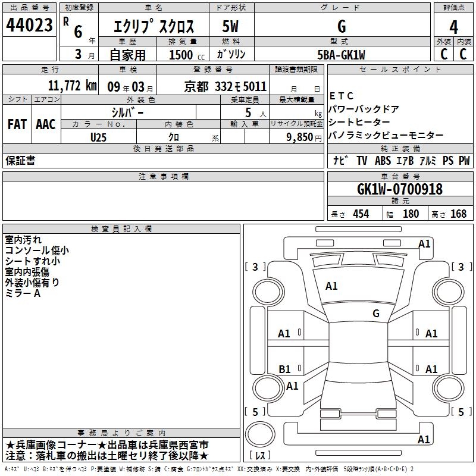Click inspector note 室内内張傷

coord(27,272)
